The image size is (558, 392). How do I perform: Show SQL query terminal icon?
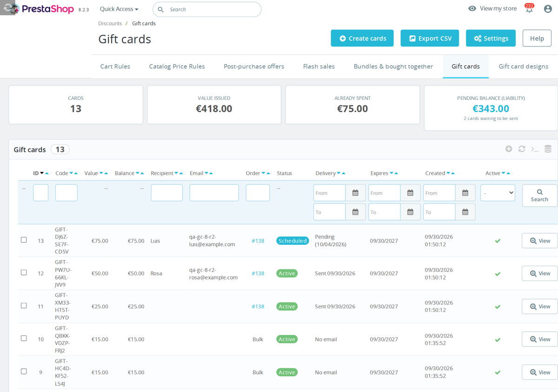535,149
